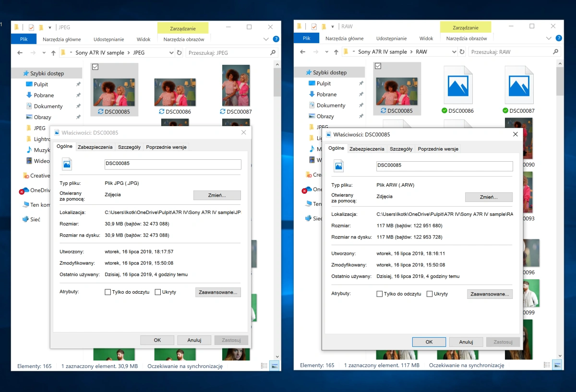The height and width of the screenshot is (392, 576).
Task: Open 'Narzędzia główne' tab in JPEG window
Action: tap(62, 39)
